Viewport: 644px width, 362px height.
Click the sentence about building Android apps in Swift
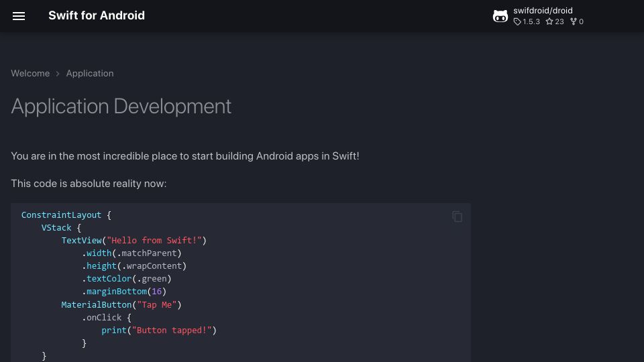click(185, 156)
